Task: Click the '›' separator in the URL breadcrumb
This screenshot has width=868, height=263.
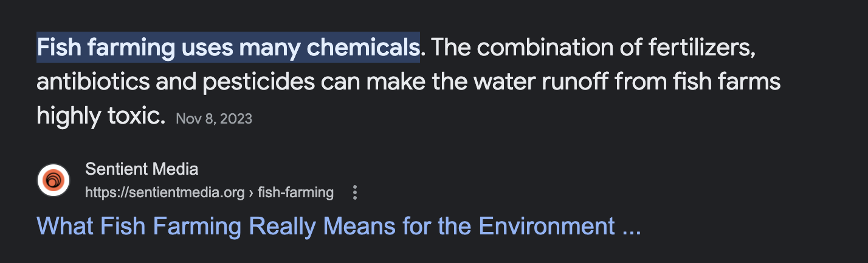Action: 250,193
